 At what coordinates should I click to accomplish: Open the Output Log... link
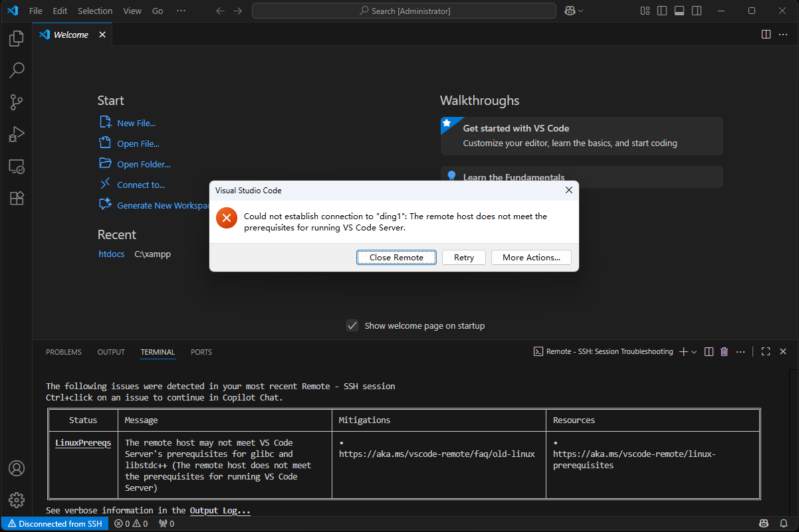tap(220, 511)
